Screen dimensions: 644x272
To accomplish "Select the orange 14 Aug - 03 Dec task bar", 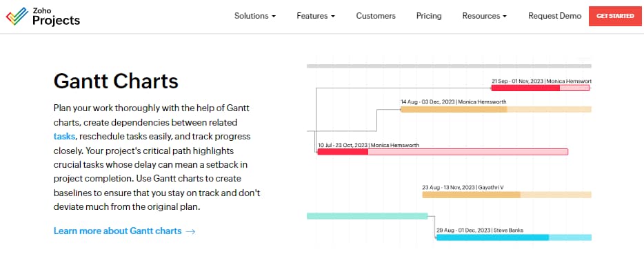I will pos(496,109).
